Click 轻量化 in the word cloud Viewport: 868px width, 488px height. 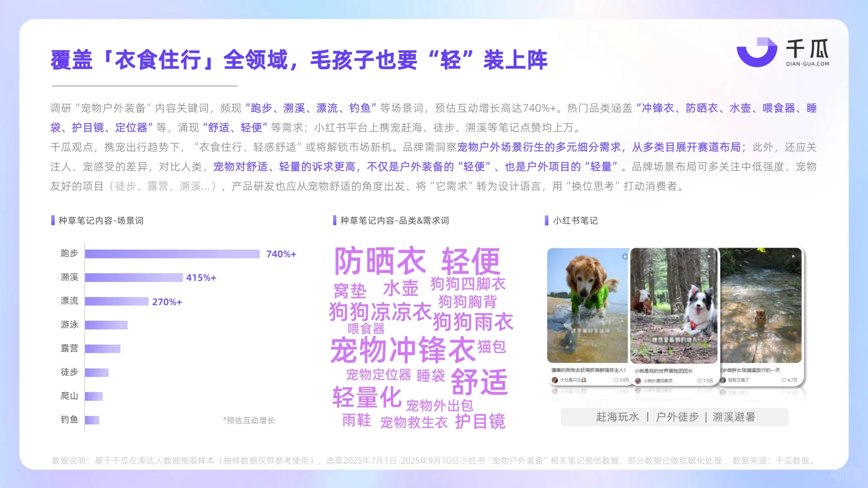(x=367, y=397)
